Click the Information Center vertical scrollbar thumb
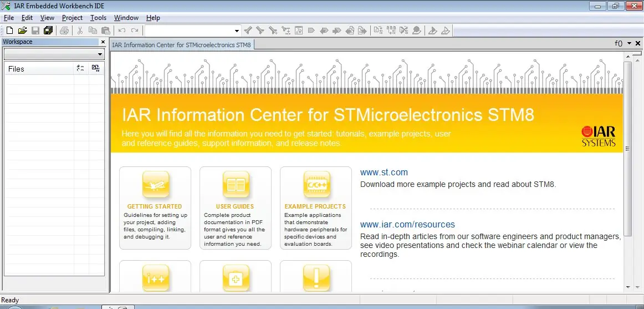 (x=627, y=148)
